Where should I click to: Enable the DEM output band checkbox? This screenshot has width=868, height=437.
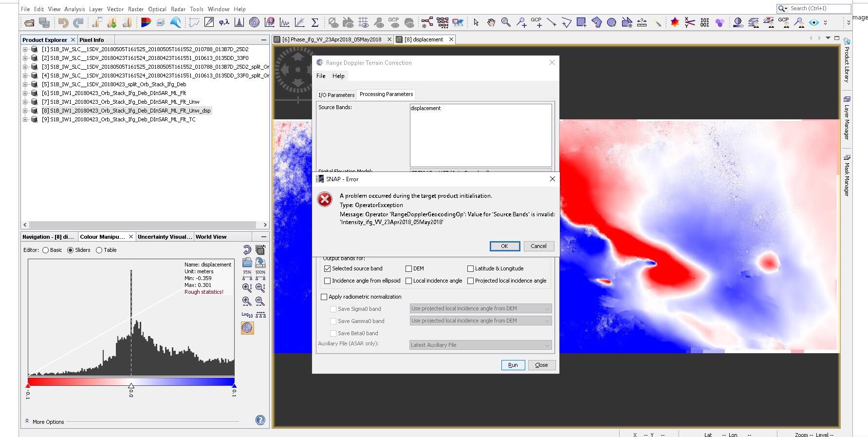coord(409,268)
